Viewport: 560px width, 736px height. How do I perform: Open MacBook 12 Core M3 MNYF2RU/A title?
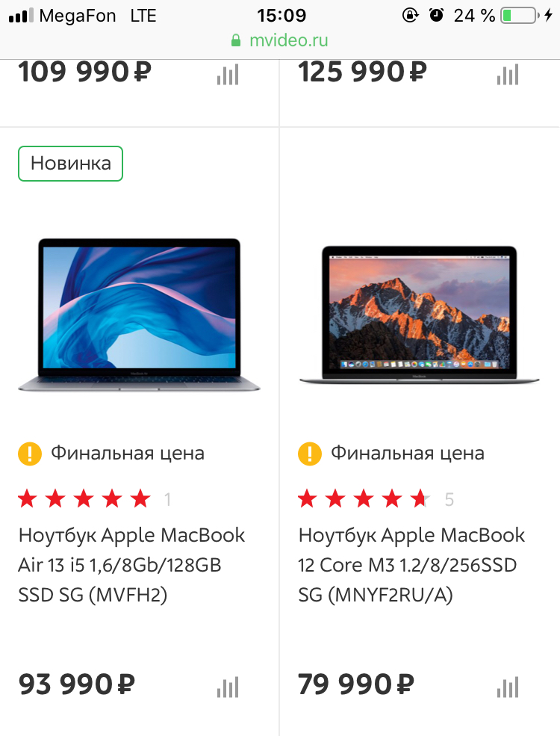tap(411, 565)
